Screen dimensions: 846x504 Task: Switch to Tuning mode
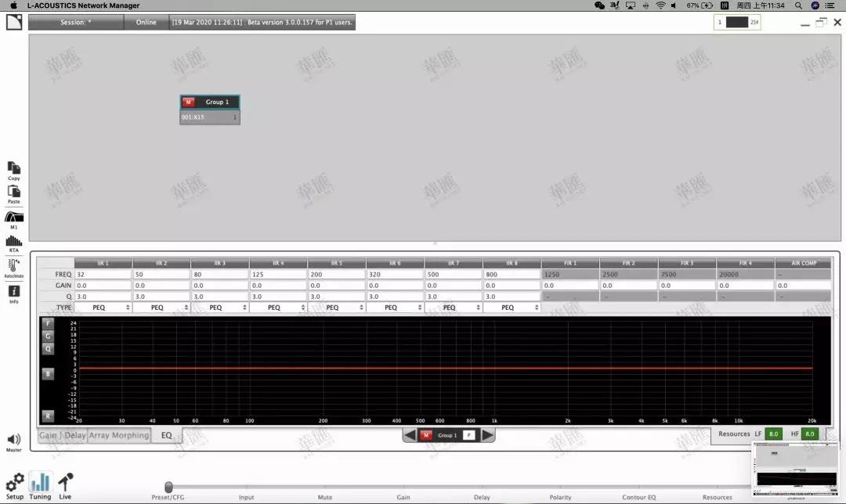click(40, 486)
